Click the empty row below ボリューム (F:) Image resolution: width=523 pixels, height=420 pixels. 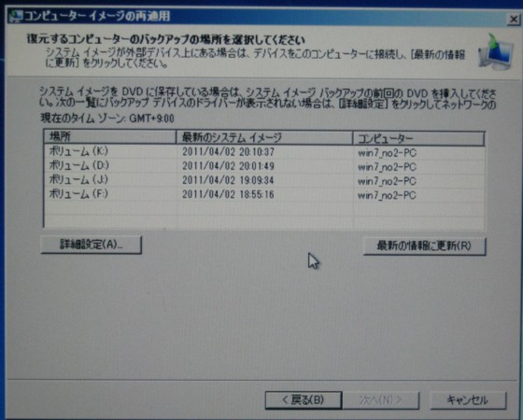coord(264,208)
